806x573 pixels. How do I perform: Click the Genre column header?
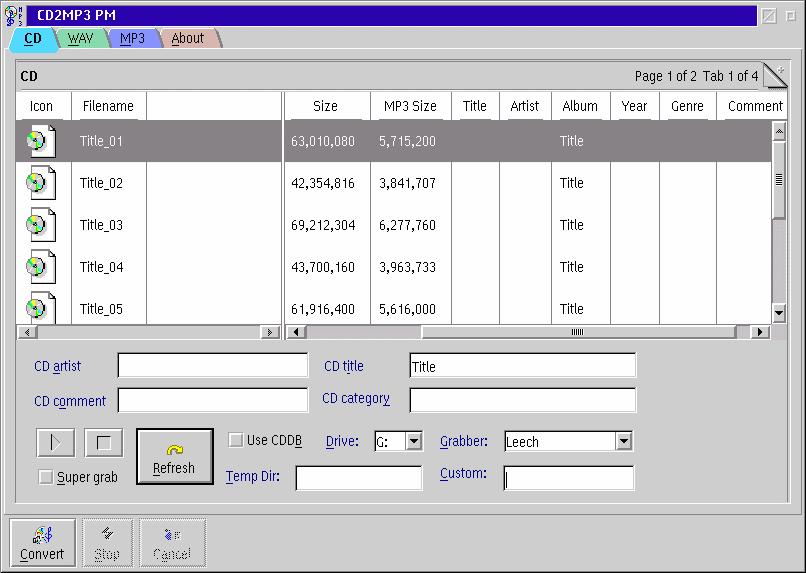[688, 106]
